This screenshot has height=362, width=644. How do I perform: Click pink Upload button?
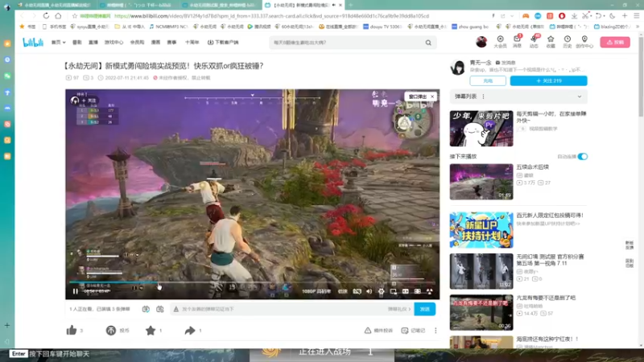click(x=615, y=43)
